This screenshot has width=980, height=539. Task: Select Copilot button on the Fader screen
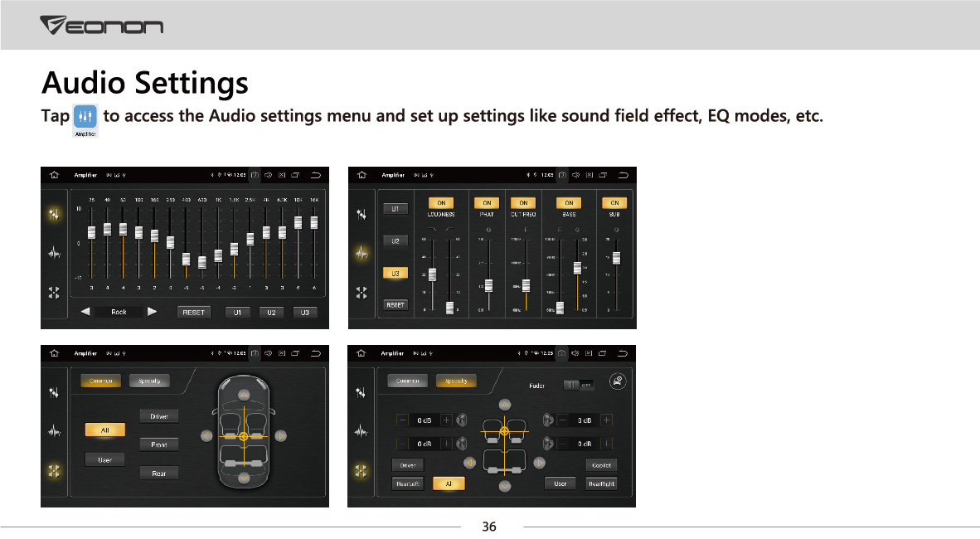(601, 465)
